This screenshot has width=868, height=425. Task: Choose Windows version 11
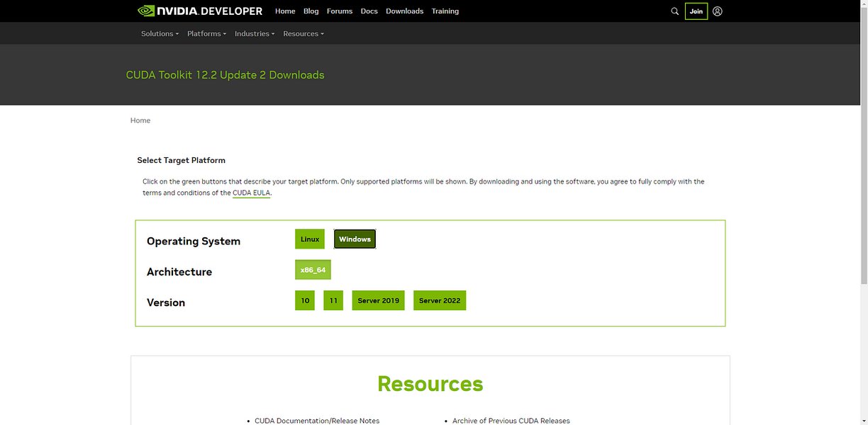pyautogui.click(x=333, y=300)
